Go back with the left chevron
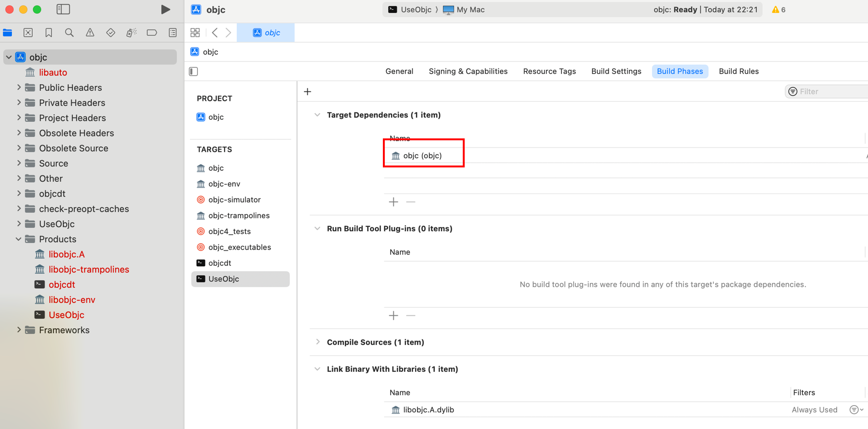This screenshot has width=868, height=429. tap(215, 33)
